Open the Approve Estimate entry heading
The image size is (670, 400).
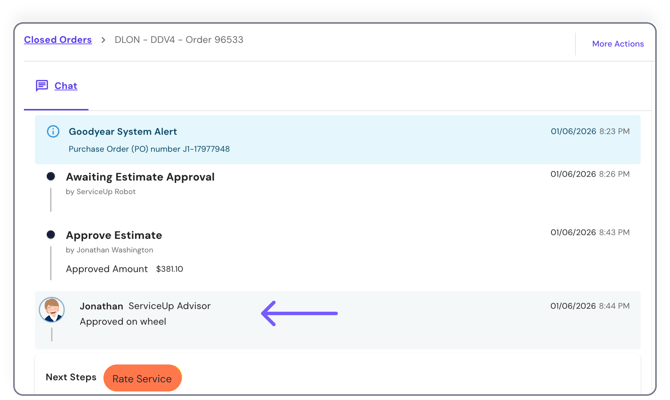113,235
